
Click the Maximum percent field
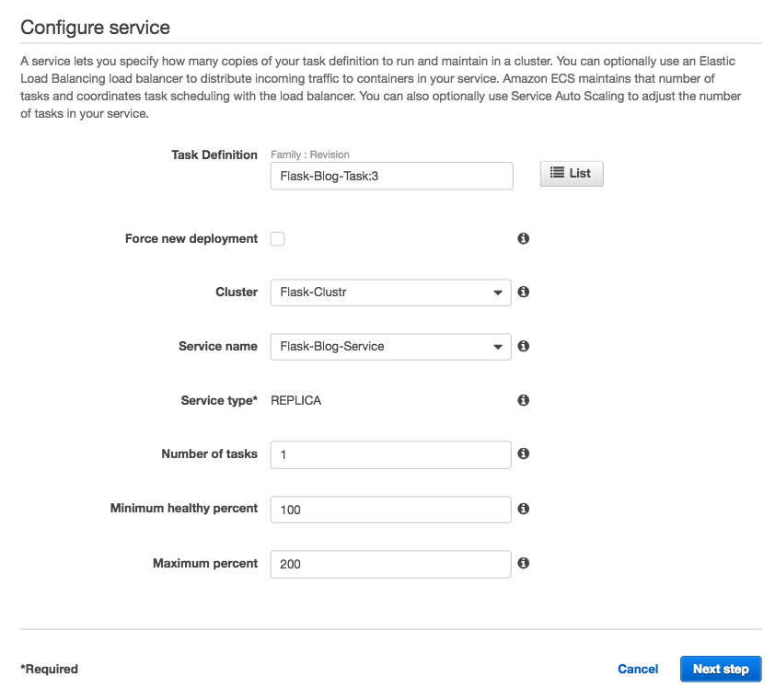(x=391, y=564)
